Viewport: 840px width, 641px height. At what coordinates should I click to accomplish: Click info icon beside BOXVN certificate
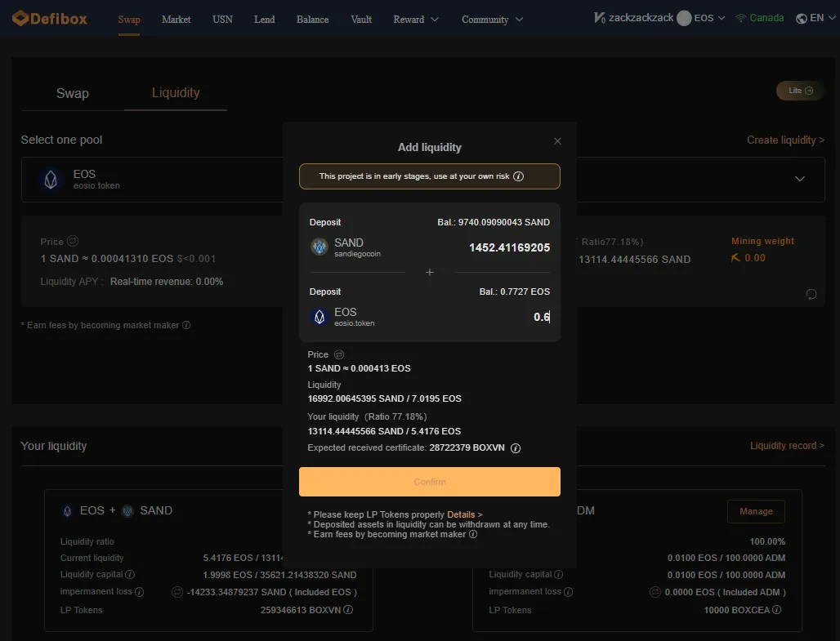coord(516,448)
